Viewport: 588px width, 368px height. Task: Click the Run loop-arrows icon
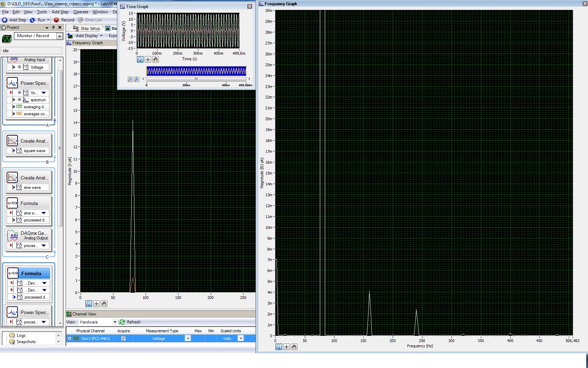pyautogui.click(x=32, y=20)
